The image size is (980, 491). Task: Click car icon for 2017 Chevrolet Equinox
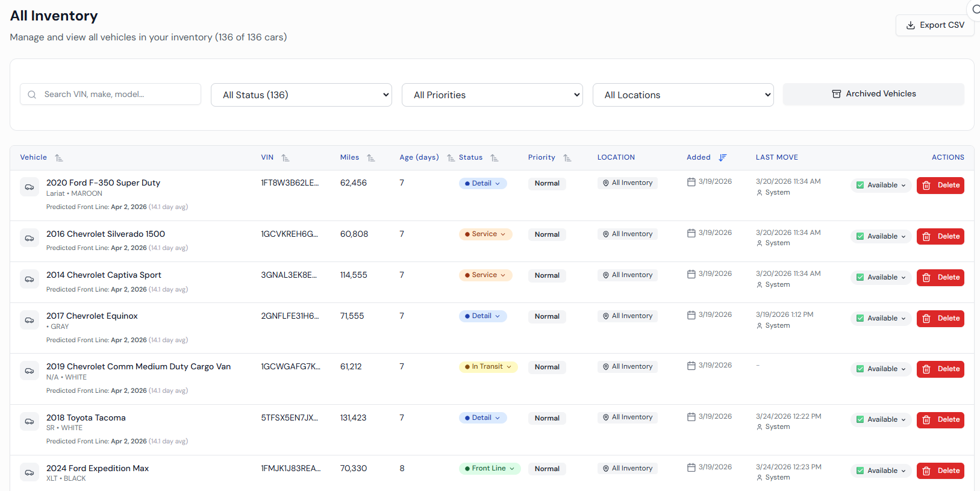pyautogui.click(x=30, y=321)
